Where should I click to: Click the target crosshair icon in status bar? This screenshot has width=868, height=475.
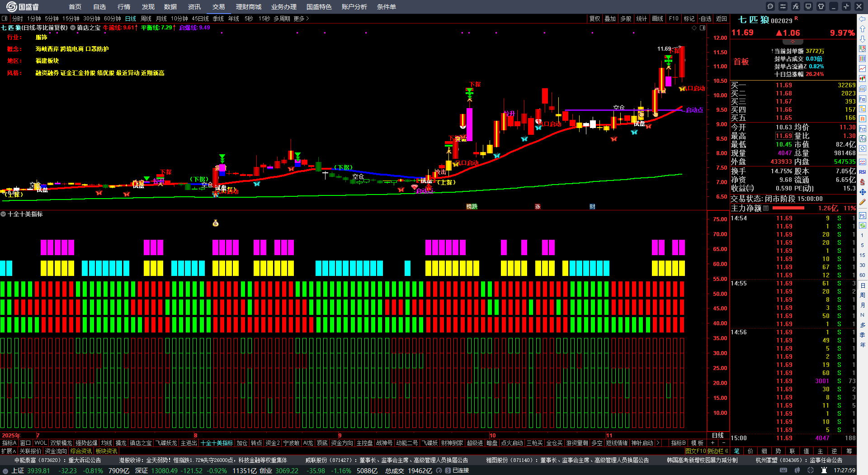(x=811, y=470)
